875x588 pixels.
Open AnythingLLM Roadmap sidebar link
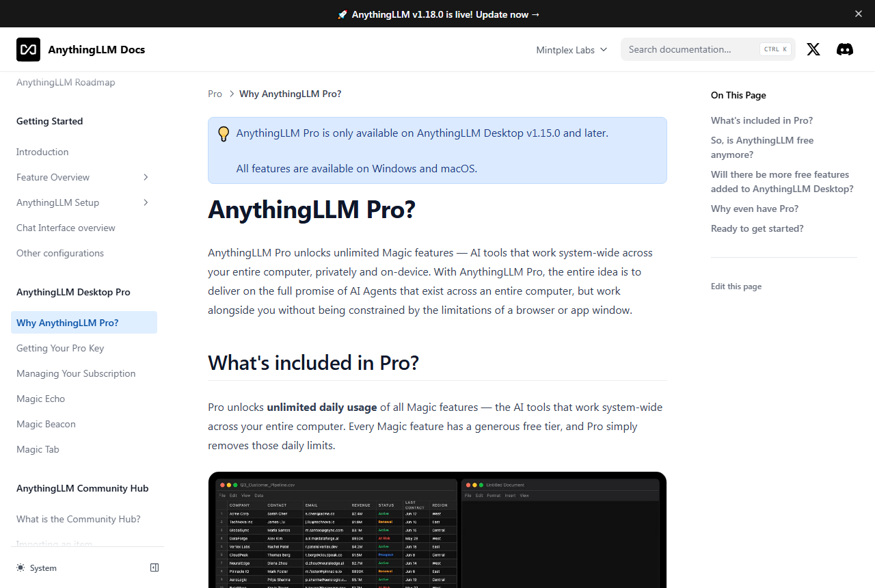pos(66,82)
